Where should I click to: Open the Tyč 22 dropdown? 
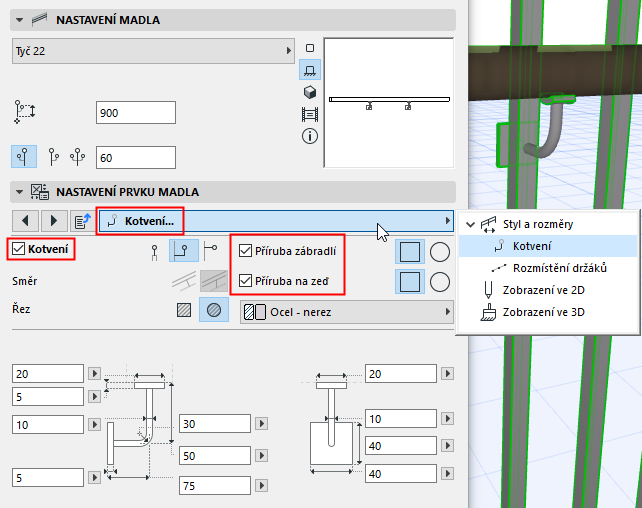[154, 51]
